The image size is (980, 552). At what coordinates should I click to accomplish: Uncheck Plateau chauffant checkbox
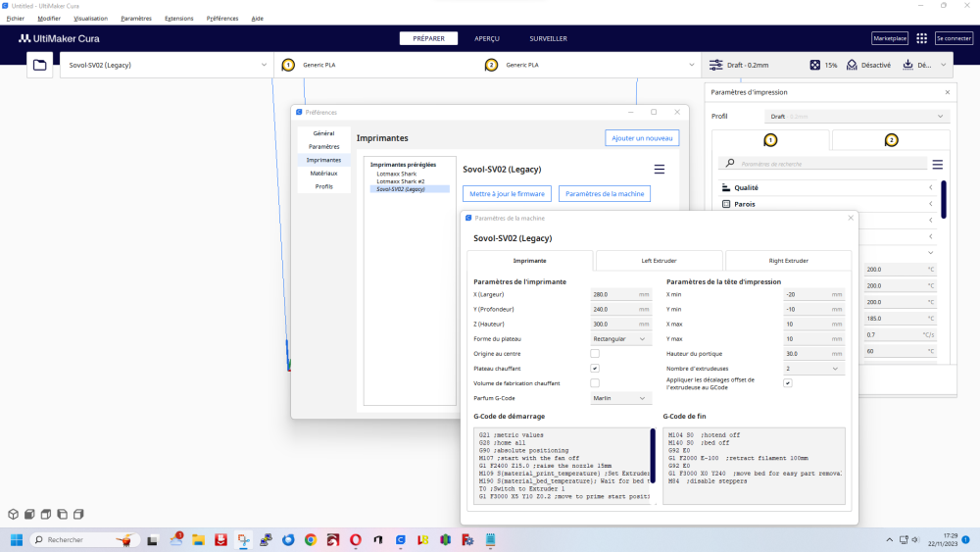pyautogui.click(x=595, y=369)
